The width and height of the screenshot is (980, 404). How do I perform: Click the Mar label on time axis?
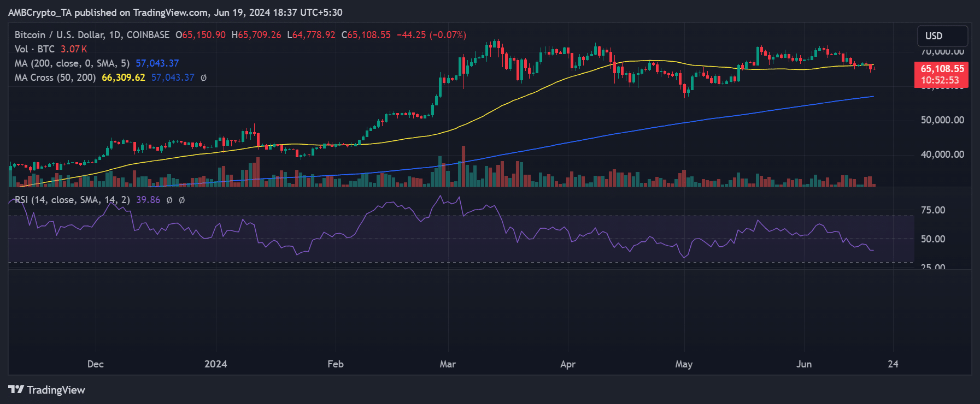tap(448, 364)
